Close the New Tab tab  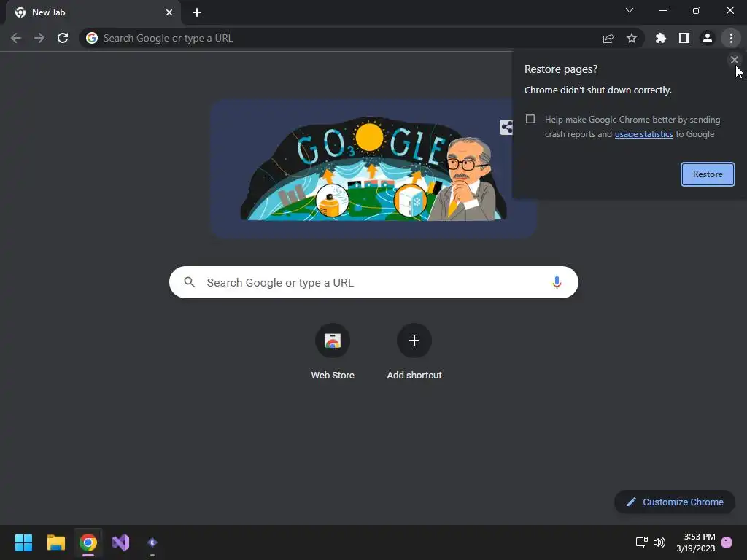click(169, 12)
